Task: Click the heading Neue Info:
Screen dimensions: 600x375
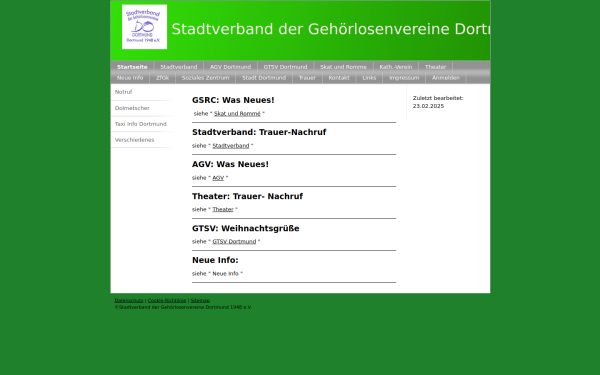Action: point(215,260)
